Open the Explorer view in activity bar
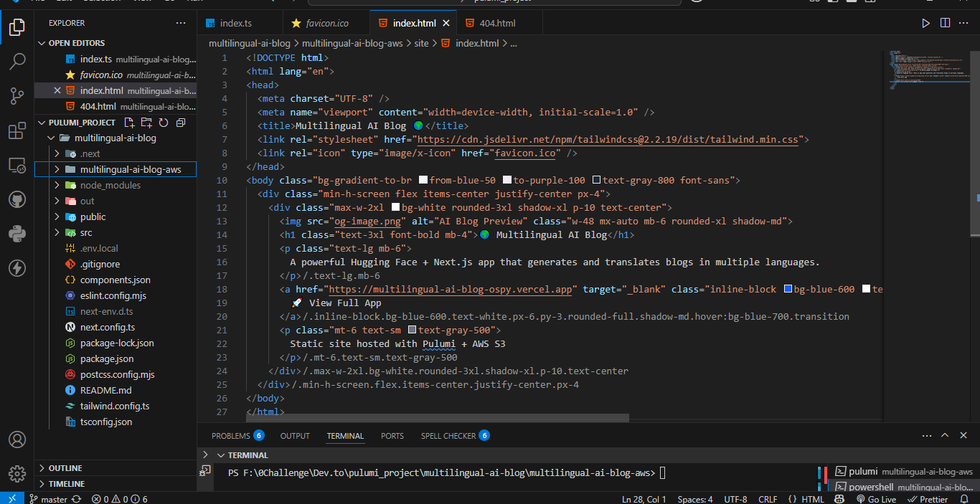The width and height of the screenshot is (980, 504). click(x=17, y=28)
